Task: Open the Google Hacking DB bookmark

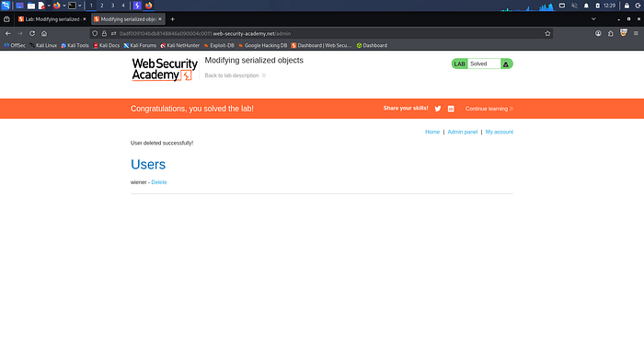Action: click(262, 45)
